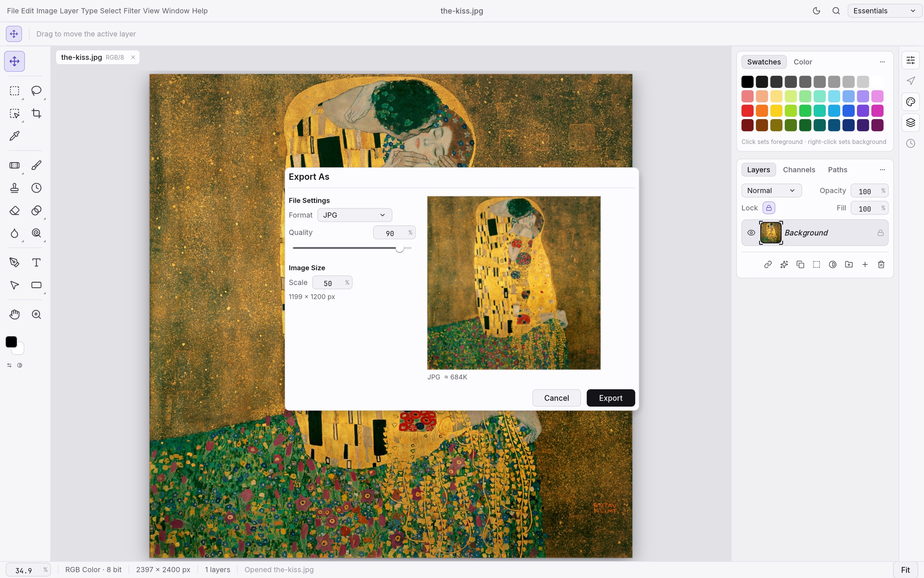This screenshot has width=924, height=578.
Task: Adjust the Quality slider handle
Action: click(400, 248)
